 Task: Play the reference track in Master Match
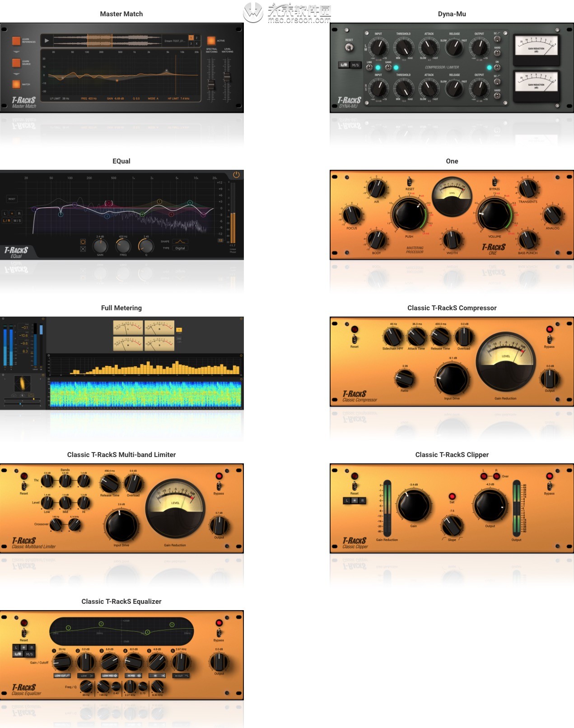[x=47, y=41]
